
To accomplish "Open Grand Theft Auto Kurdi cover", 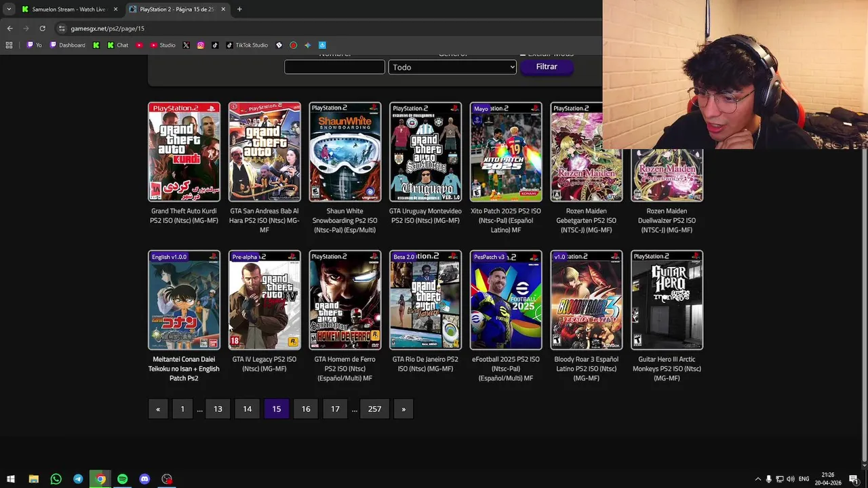I will pos(184,152).
